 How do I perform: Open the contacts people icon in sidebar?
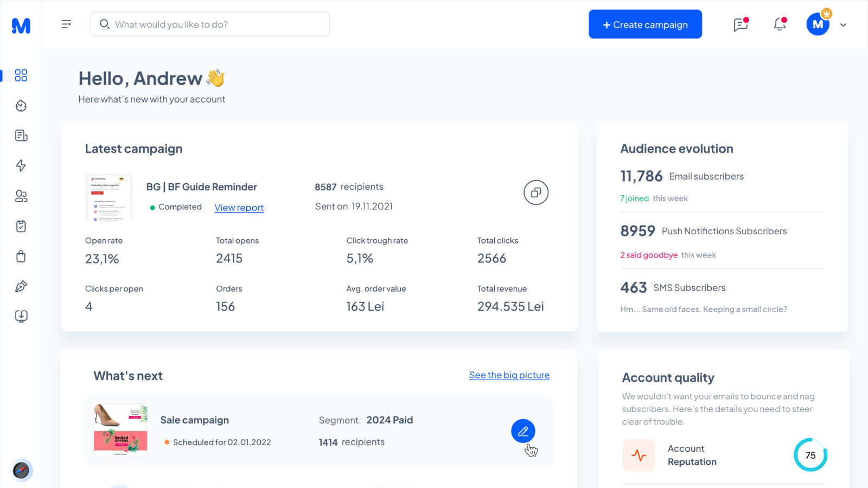[x=21, y=196]
